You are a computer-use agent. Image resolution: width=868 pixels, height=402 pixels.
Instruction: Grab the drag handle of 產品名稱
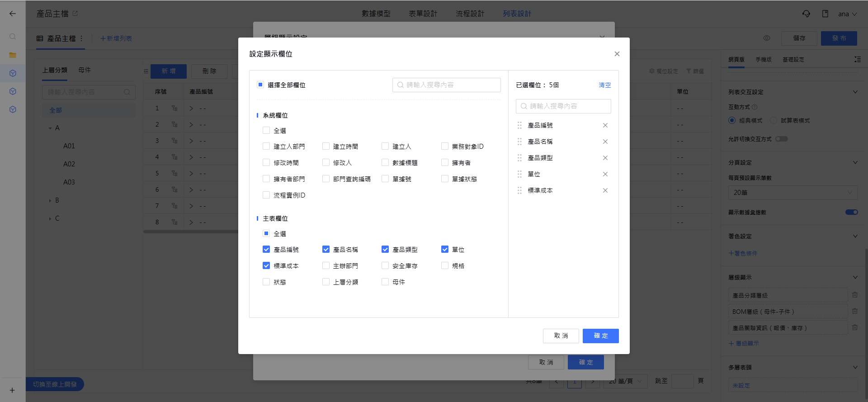(519, 142)
